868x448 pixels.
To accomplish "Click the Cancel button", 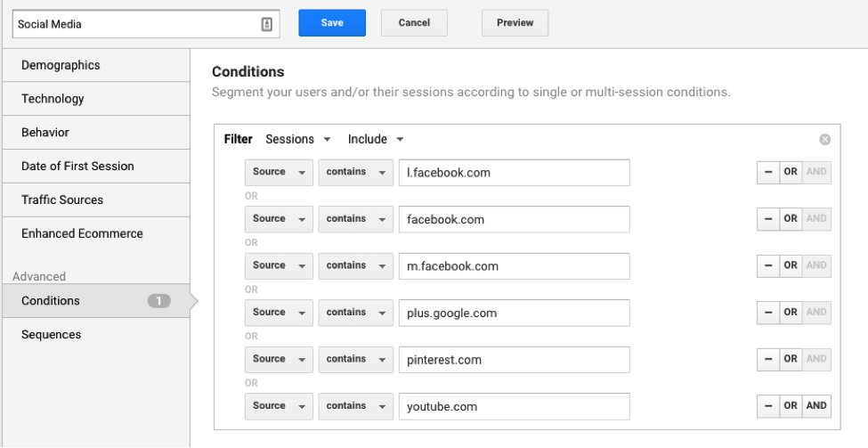I will [x=414, y=22].
